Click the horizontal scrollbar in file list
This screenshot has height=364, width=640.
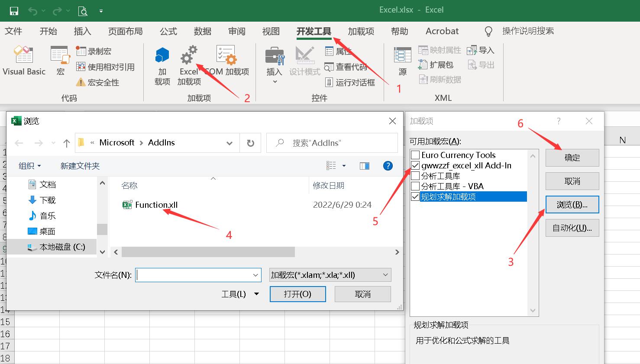click(x=208, y=252)
